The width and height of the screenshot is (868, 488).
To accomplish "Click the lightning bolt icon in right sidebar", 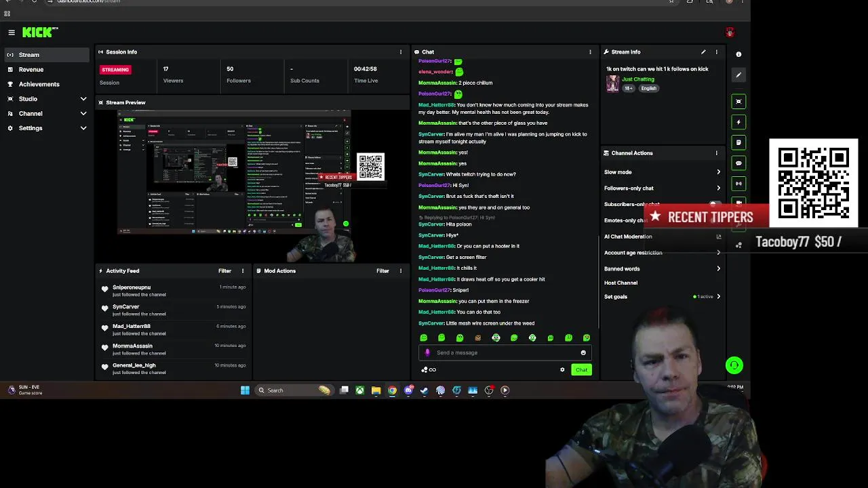I will [x=738, y=122].
